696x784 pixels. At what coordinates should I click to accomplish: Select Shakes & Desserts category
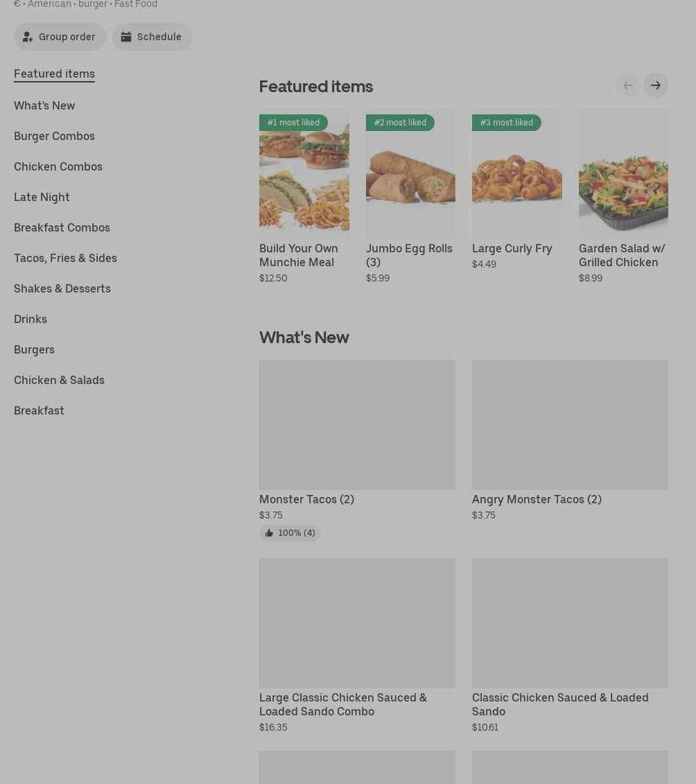coord(62,288)
